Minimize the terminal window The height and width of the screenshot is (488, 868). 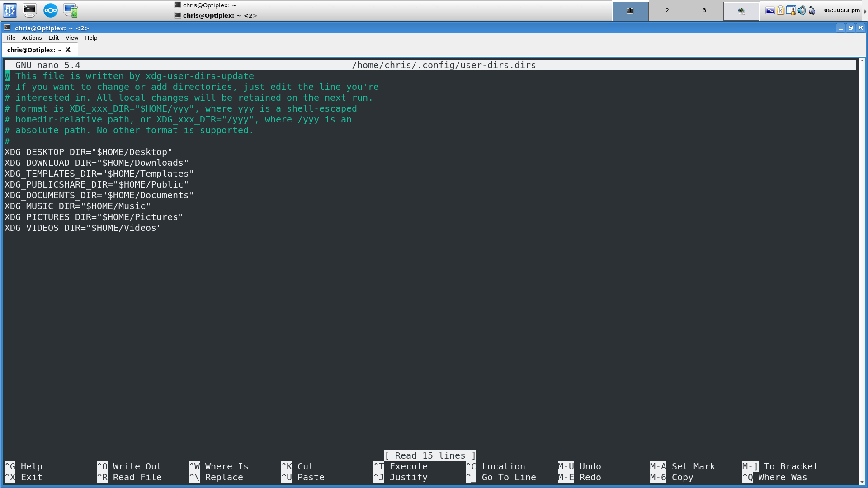pos(840,28)
